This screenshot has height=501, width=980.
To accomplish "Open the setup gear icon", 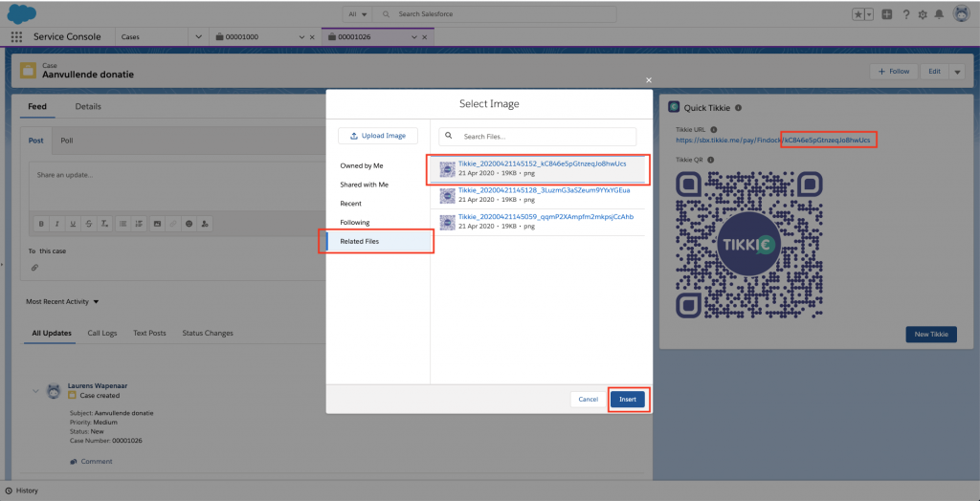I will tap(922, 14).
